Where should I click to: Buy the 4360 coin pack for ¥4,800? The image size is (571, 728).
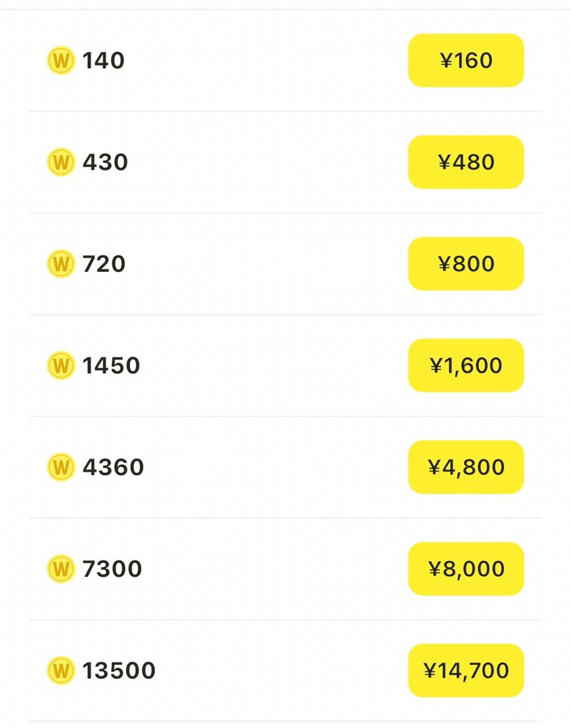click(466, 467)
